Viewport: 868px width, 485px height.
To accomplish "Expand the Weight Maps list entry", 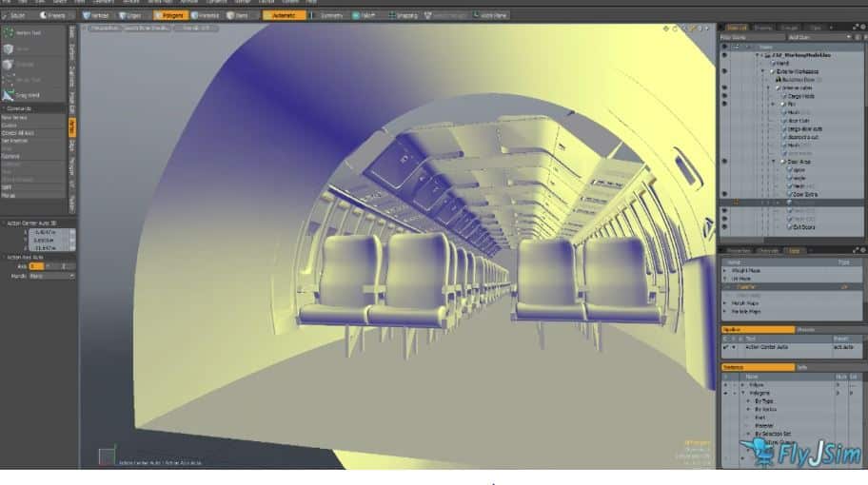I will [x=724, y=270].
